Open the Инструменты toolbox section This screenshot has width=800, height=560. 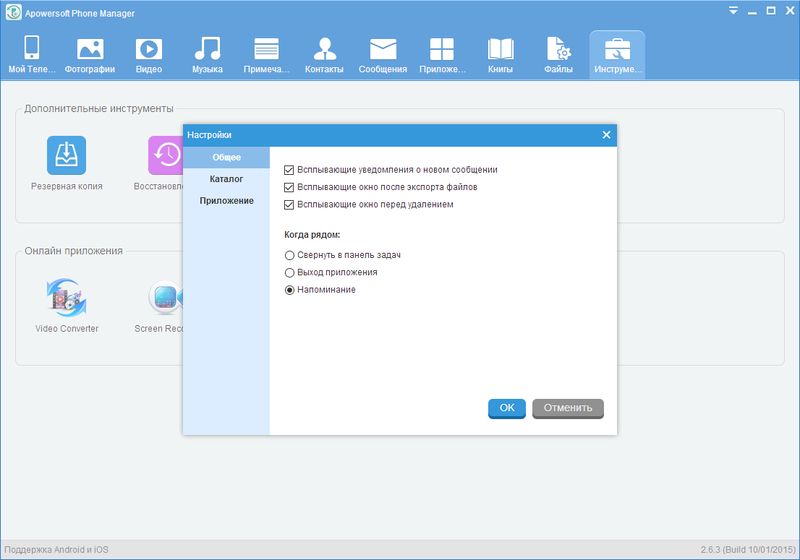tap(617, 55)
